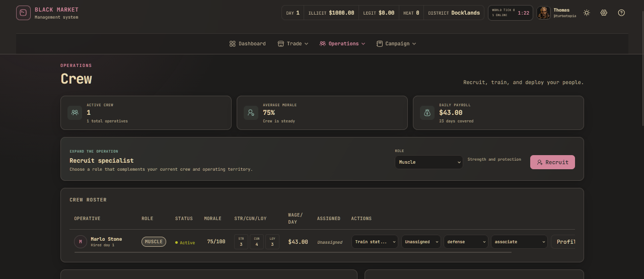Screen dimensions: 644x279
Task: Click the Black Market logo icon
Action: pyautogui.click(x=23, y=13)
